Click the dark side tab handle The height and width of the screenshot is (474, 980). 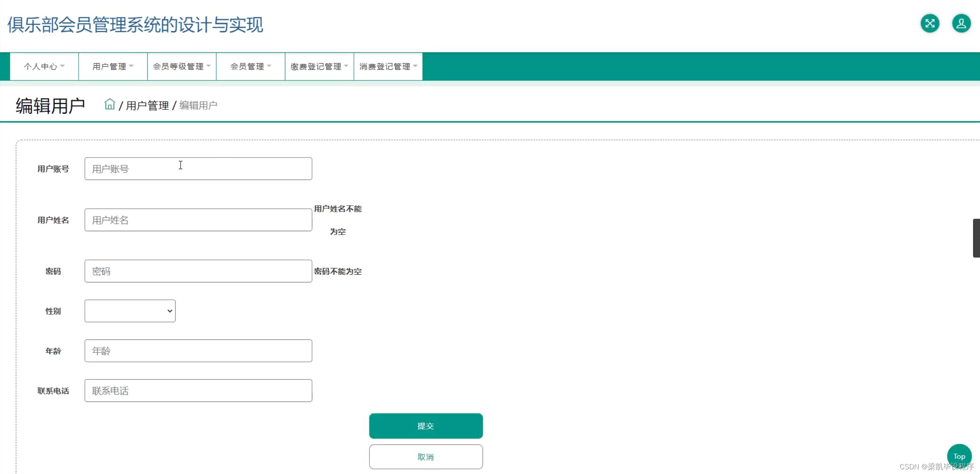[x=976, y=238]
